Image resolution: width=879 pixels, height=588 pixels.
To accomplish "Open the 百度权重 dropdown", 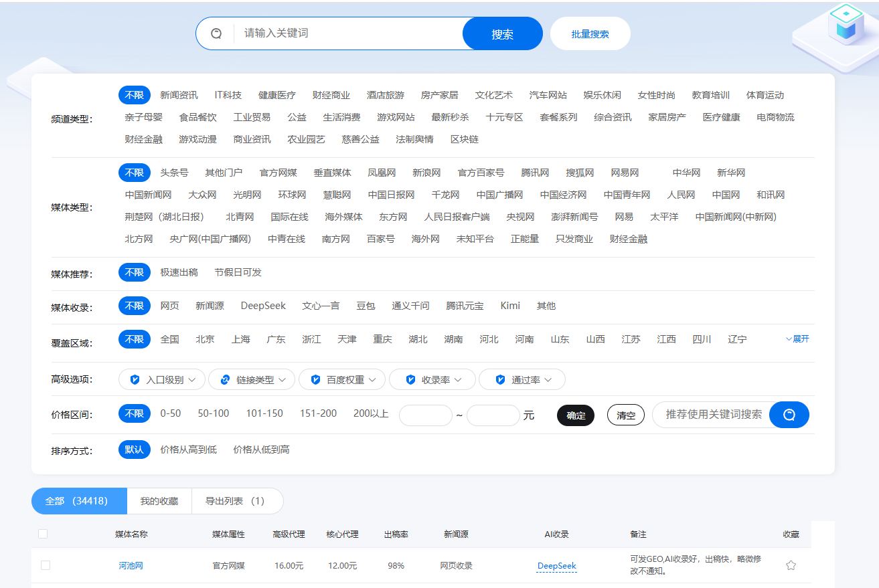I will coord(342,379).
